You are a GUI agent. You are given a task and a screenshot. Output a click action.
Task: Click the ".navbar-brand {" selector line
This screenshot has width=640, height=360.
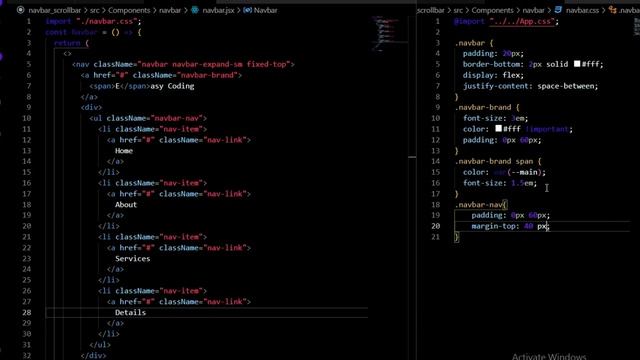487,107
